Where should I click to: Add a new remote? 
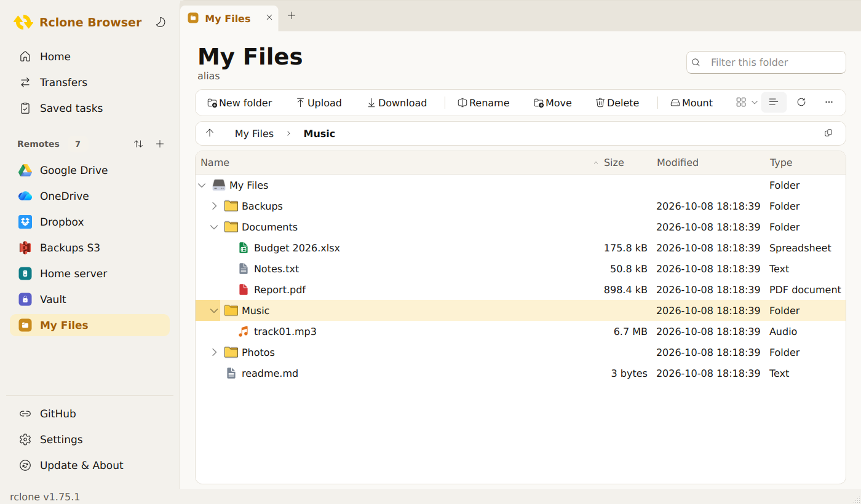[x=160, y=144]
